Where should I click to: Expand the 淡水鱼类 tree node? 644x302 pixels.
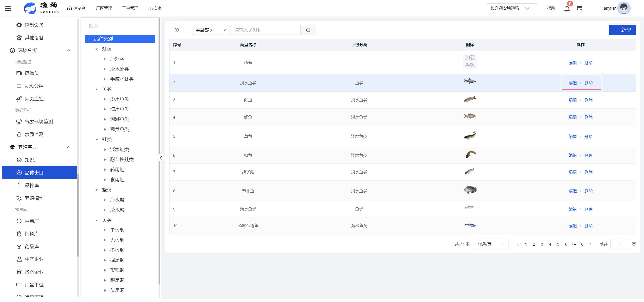tap(105, 99)
